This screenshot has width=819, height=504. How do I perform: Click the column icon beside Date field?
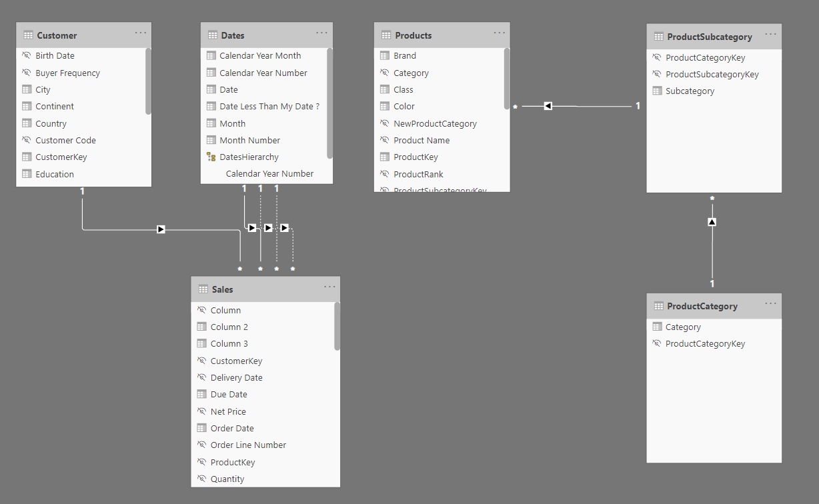click(x=211, y=89)
